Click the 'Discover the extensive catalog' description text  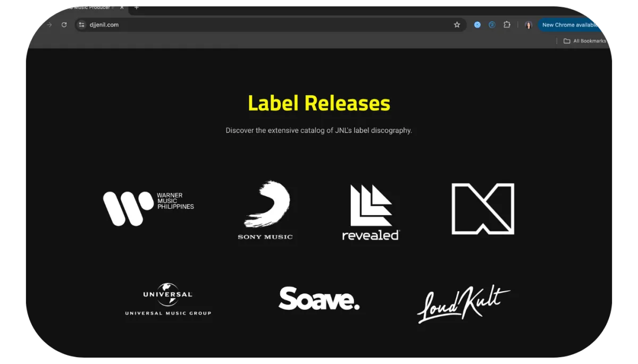(318, 130)
